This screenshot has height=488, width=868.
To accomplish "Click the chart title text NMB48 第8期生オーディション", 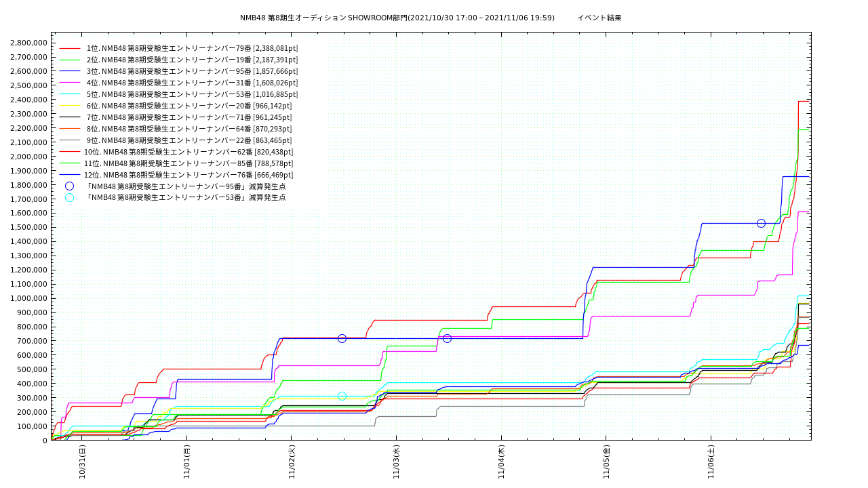I will pyautogui.click(x=293, y=18).
